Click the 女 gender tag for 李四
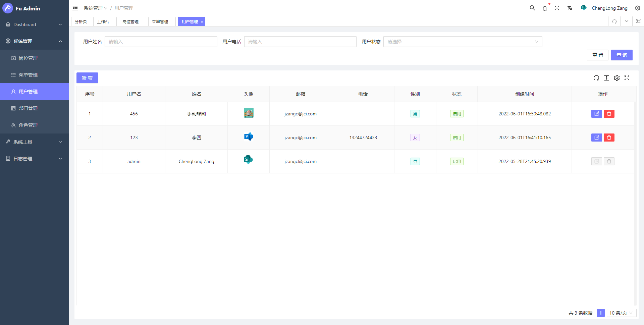 click(415, 138)
